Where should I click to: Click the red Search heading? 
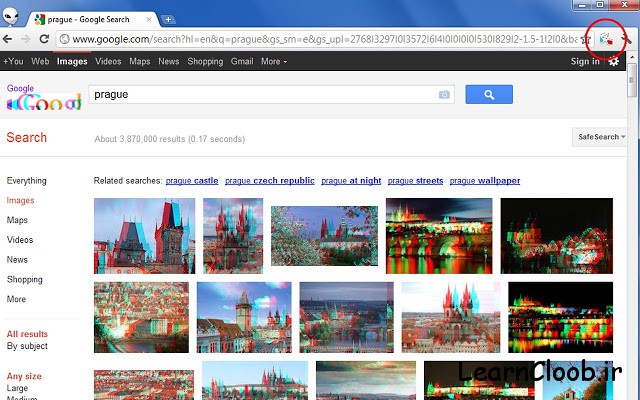point(27,138)
